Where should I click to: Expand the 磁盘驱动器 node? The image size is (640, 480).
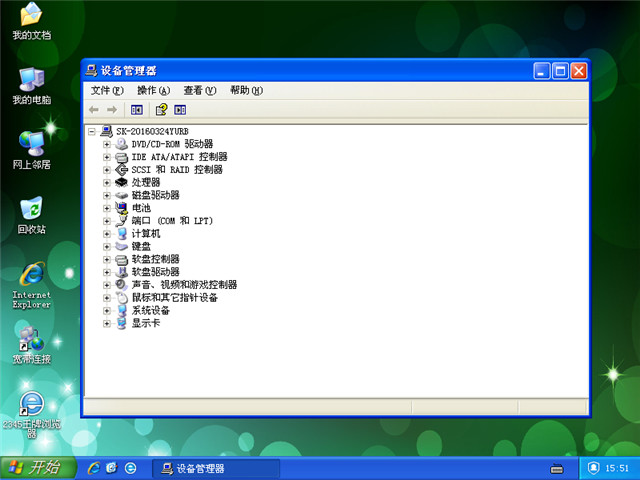tap(107, 196)
